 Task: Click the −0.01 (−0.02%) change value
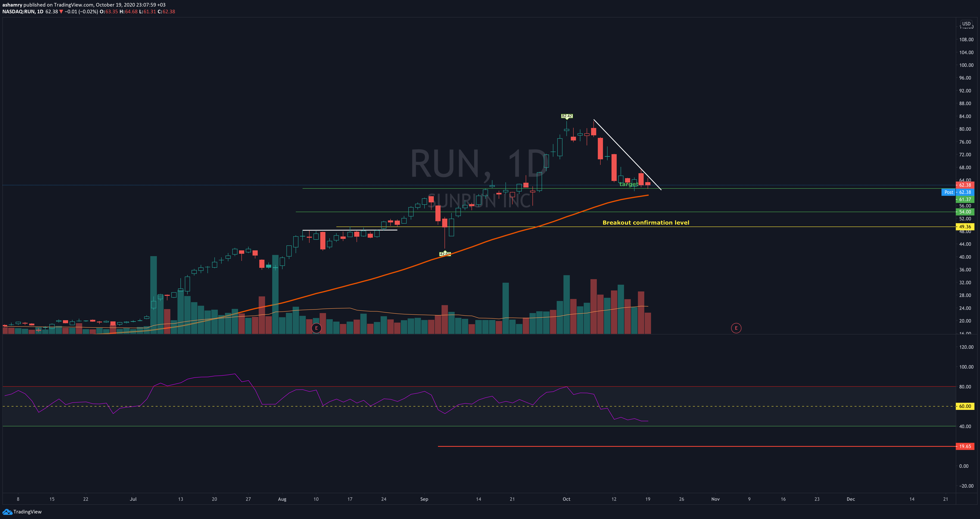(x=81, y=12)
